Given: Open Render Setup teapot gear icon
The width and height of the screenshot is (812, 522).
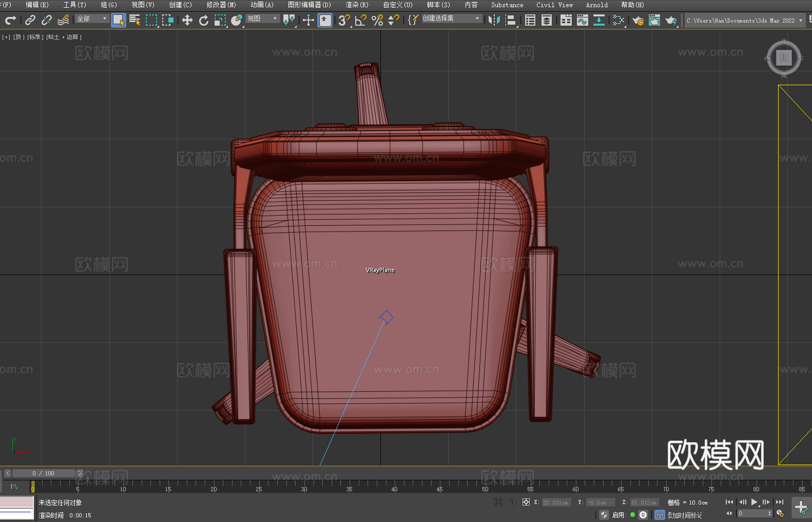Looking at the screenshot, I should tap(638, 20).
